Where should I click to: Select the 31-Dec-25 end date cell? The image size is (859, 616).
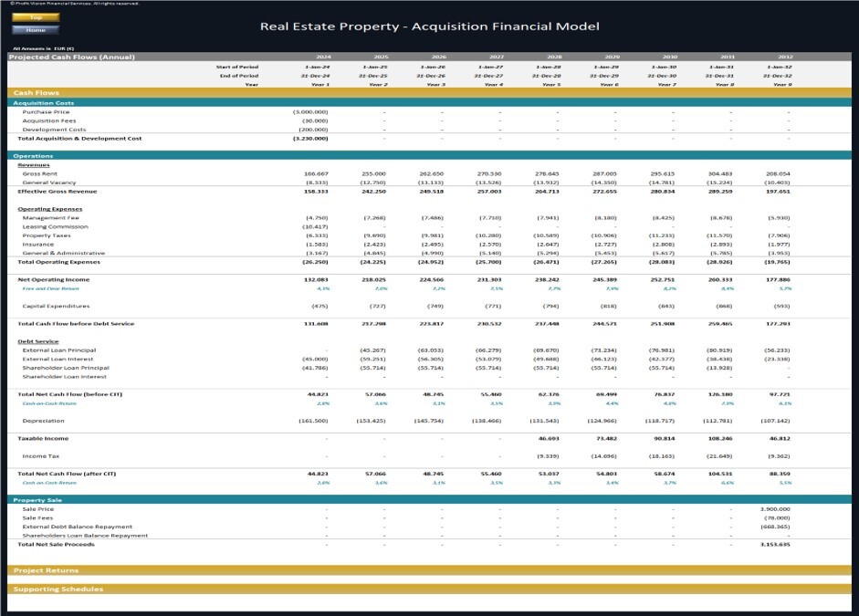click(373, 76)
